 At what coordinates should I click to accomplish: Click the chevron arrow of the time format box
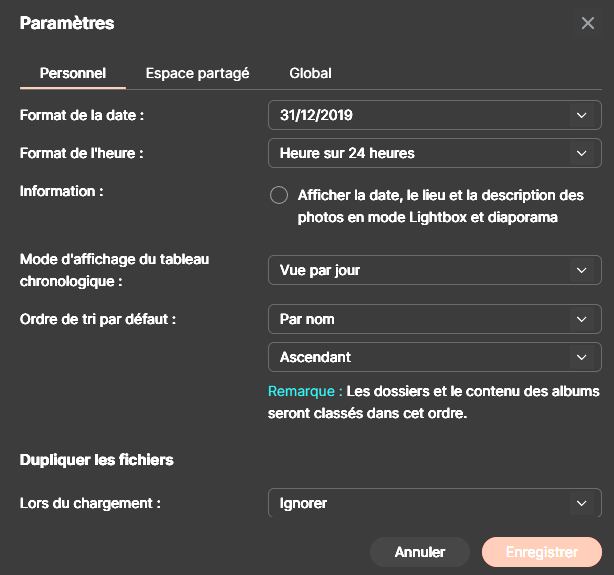tap(581, 153)
